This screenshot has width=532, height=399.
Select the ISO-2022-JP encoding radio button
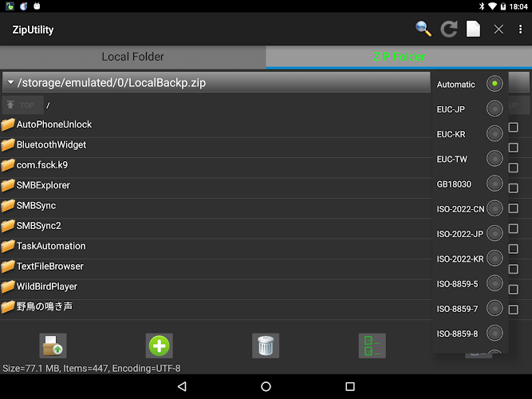pyautogui.click(x=495, y=233)
